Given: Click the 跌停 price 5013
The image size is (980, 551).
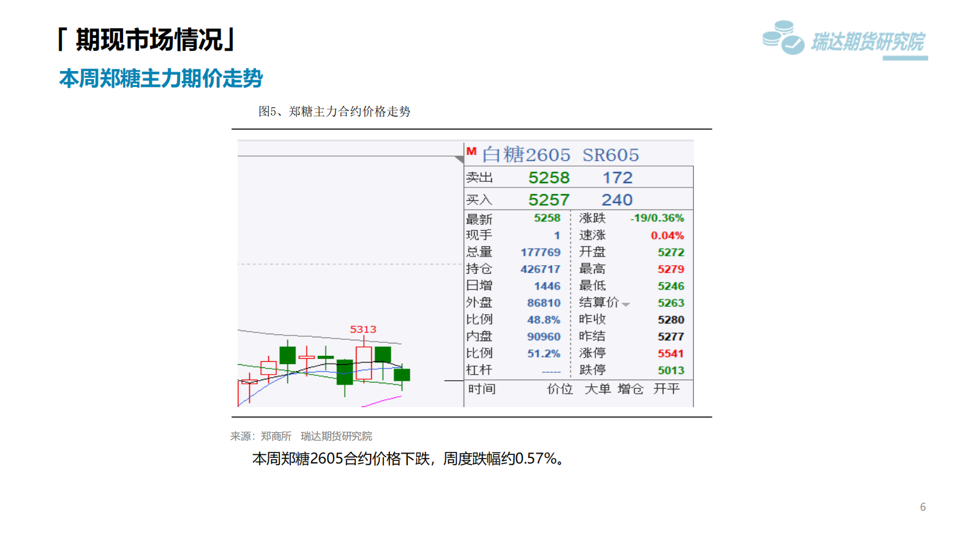Looking at the screenshot, I should point(671,370).
